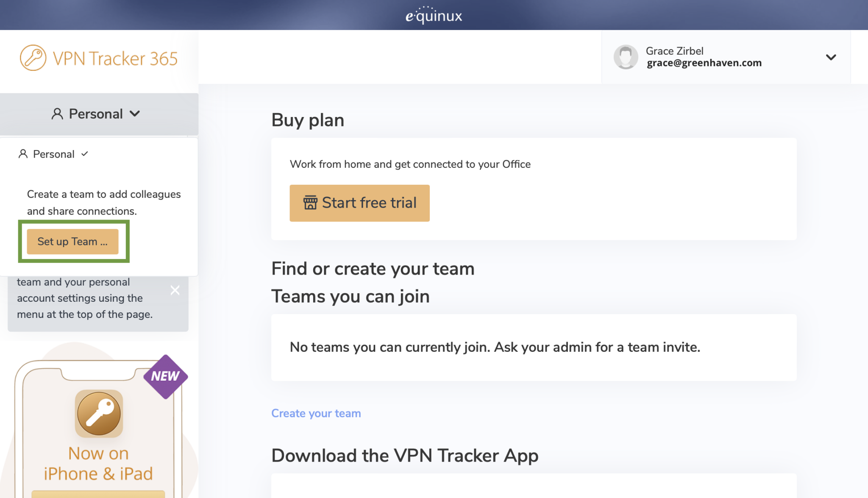Click the equinux logo in the top banner

(434, 15)
